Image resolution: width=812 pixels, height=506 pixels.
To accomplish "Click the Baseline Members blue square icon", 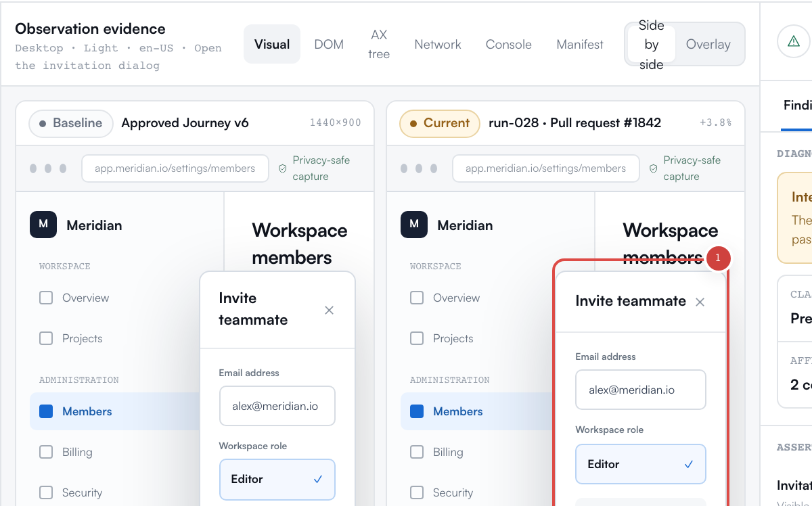I will (x=46, y=411).
